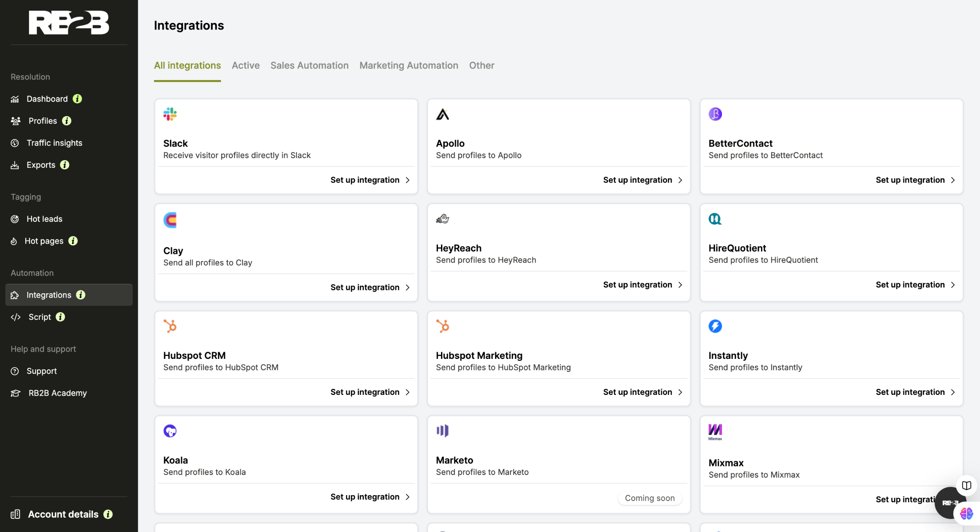Click info icon beside Hot pages
This screenshot has width=980, height=532.
click(73, 241)
